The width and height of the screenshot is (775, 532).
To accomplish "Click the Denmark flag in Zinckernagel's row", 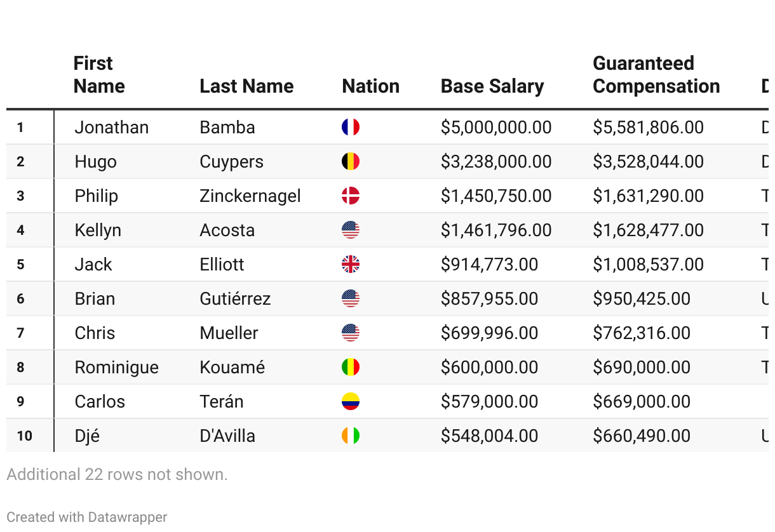I will [351, 196].
